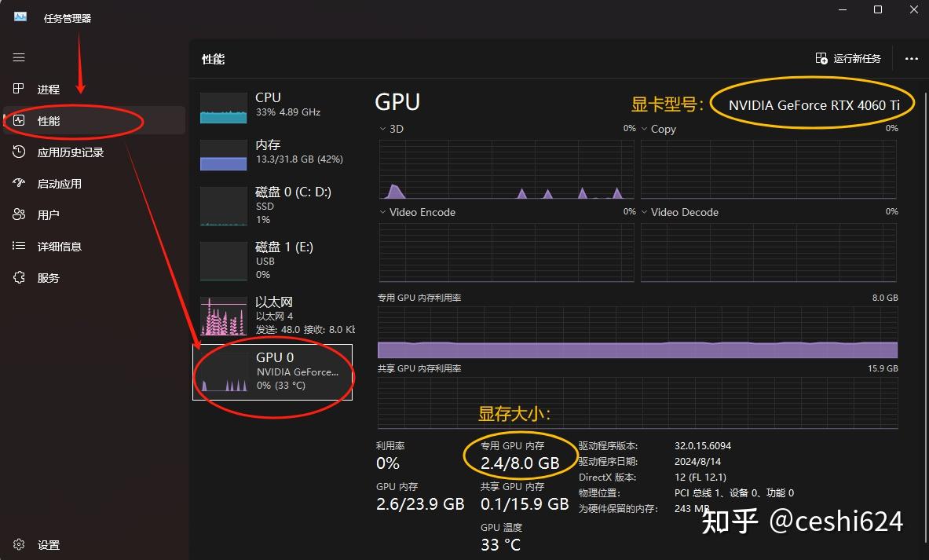Click the Task Manager app icon in title bar
This screenshot has width=929, height=560.
tap(20, 16)
